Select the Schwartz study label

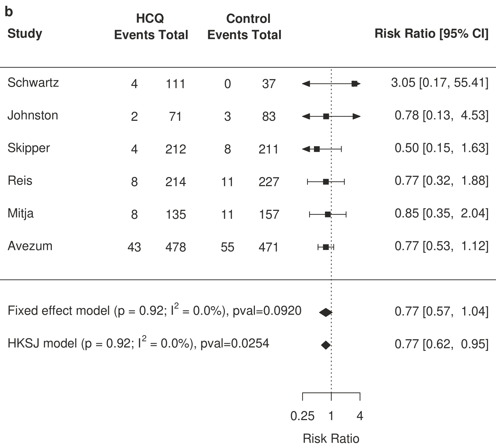[x=33, y=82]
